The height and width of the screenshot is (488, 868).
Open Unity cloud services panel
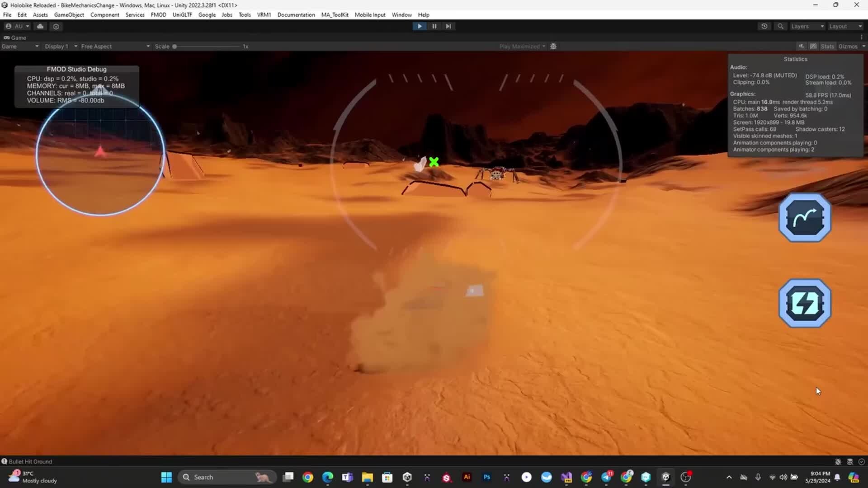[x=40, y=26]
